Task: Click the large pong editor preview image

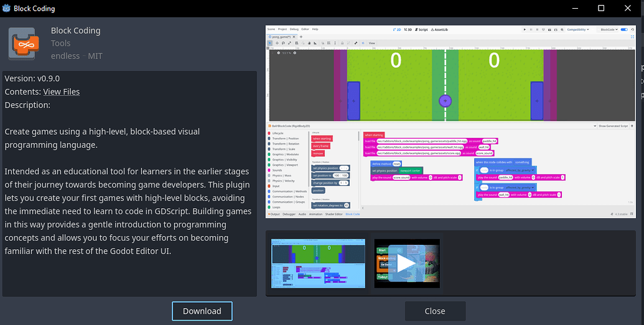Action: [x=450, y=121]
